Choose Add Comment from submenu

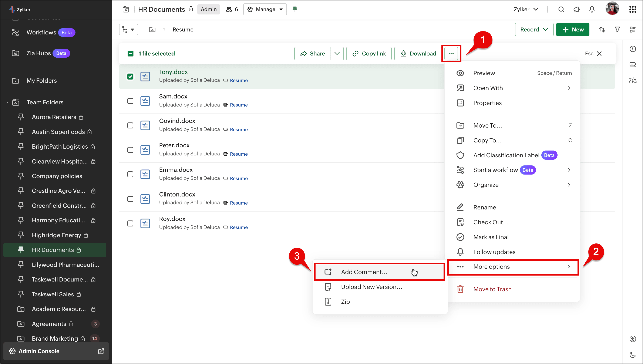tap(364, 272)
